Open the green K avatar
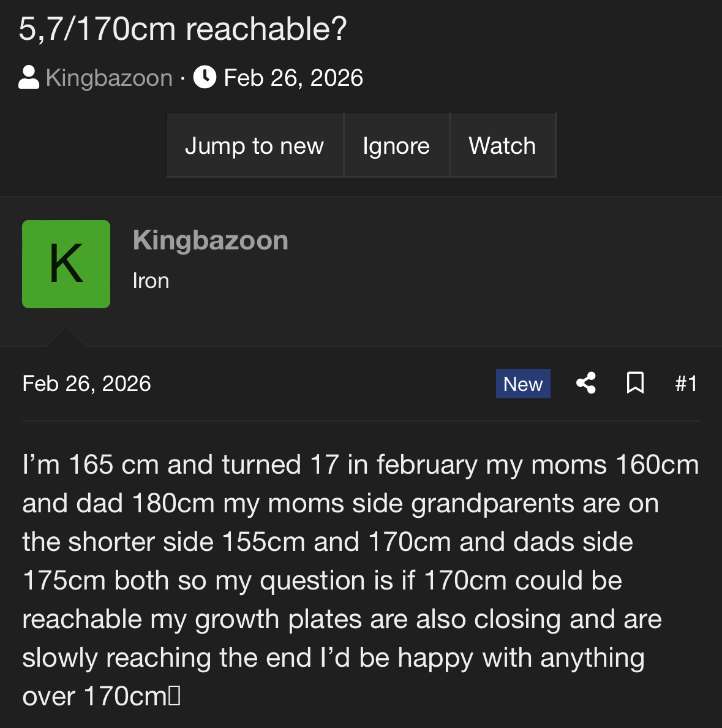 click(x=66, y=264)
